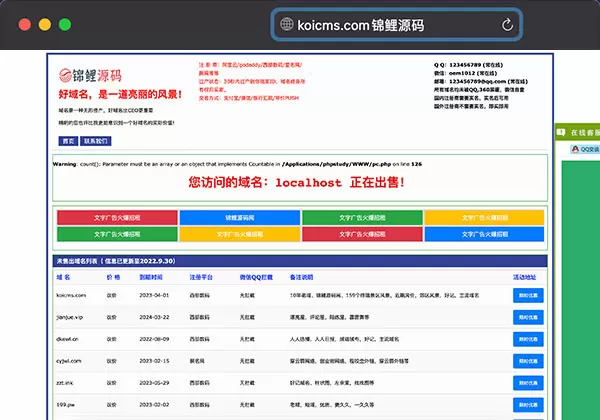Image resolution: width=600 pixels, height=420 pixels.
Task: Click the expiry date 2023-02-15
Action: (x=154, y=361)
